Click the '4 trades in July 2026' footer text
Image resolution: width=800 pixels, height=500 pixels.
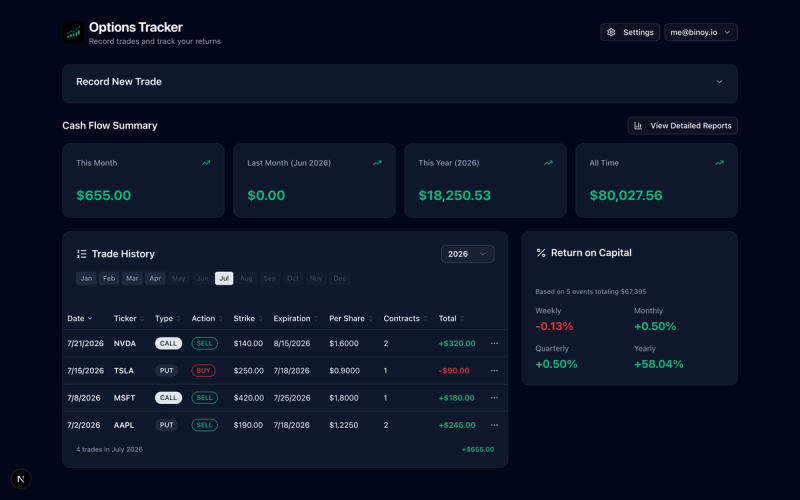coord(109,449)
